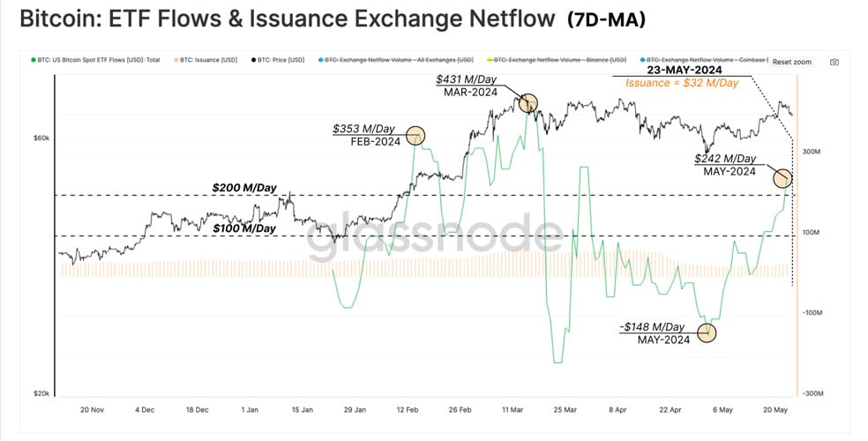Click the Reset zoom button

coord(791,62)
